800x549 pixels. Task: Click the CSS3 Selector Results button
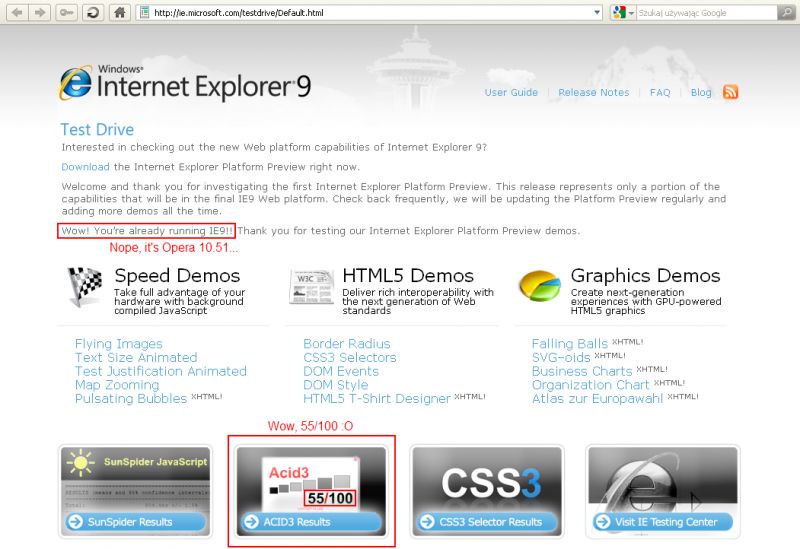[x=487, y=522]
